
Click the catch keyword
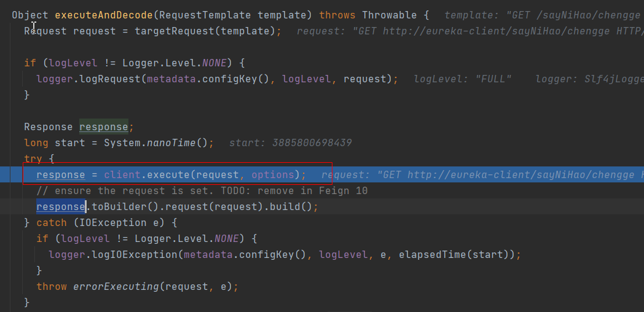[52, 222]
